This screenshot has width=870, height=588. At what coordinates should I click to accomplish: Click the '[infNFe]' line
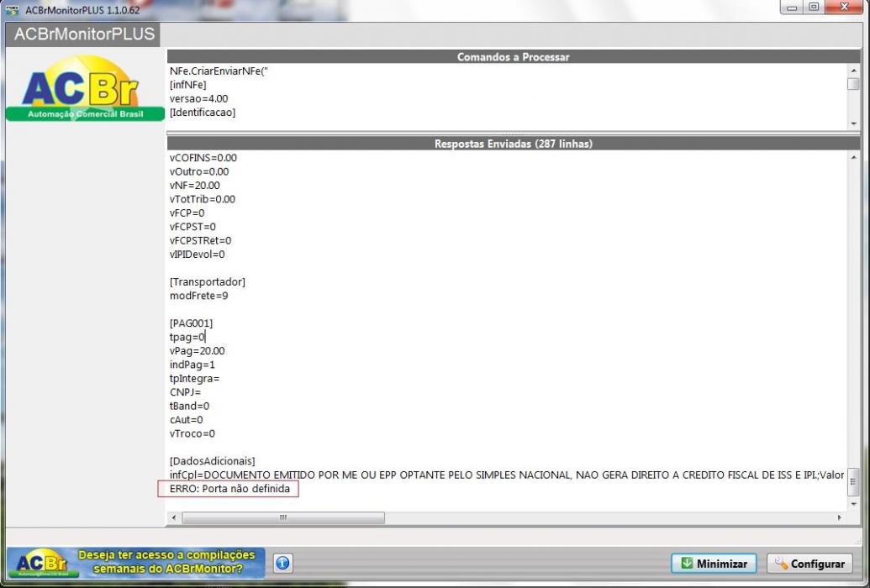pos(188,85)
